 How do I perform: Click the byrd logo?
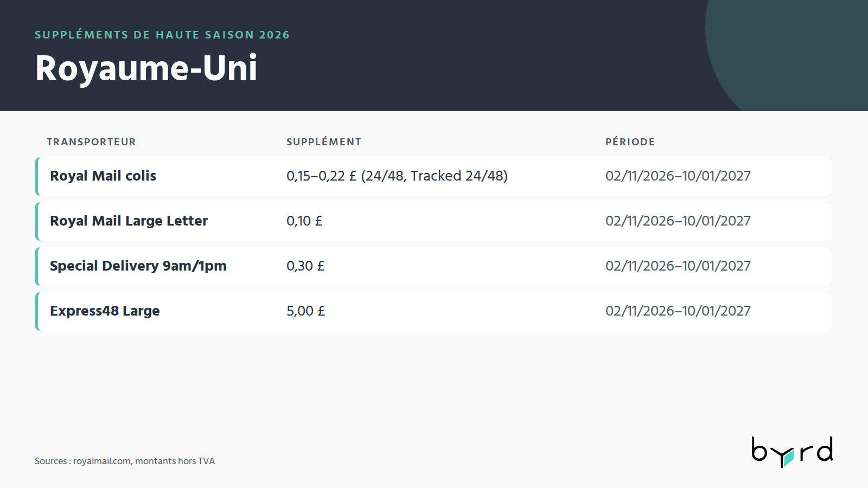(792, 452)
